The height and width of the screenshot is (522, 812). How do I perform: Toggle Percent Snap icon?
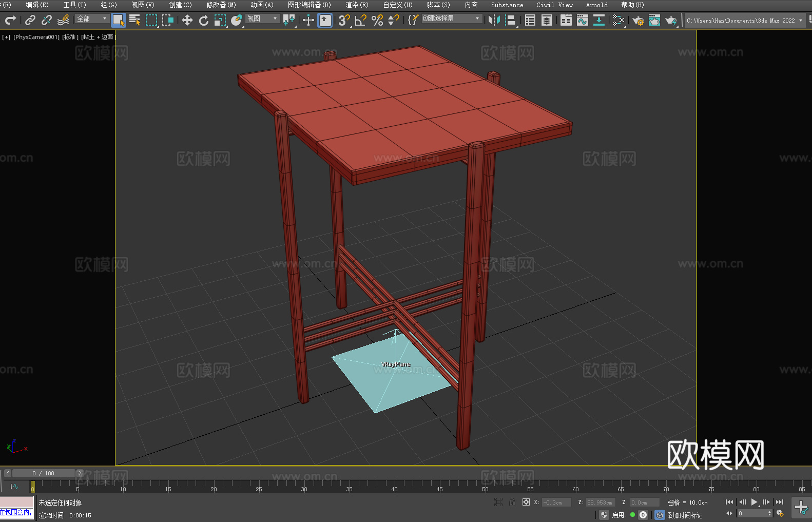click(377, 20)
